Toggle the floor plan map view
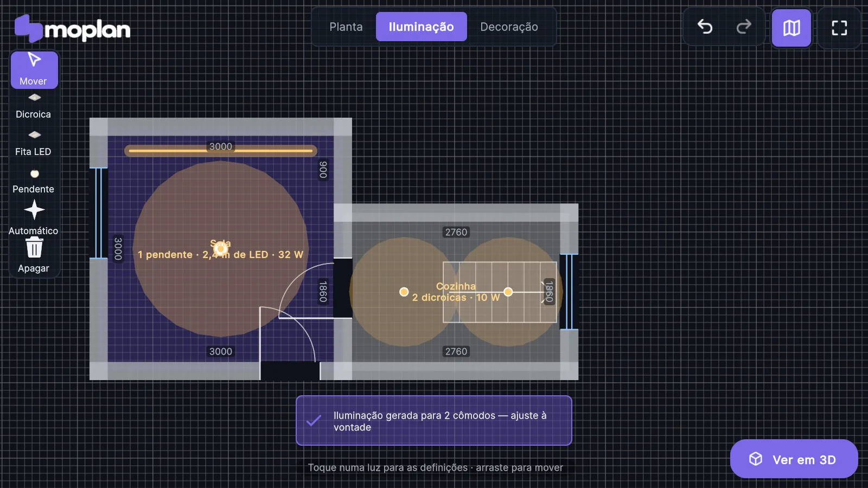The height and width of the screenshot is (488, 868). click(792, 28)
